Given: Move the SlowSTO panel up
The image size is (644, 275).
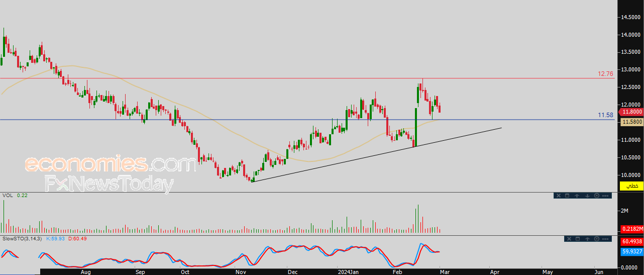Looking at the screenshot, I should (587, 239).
